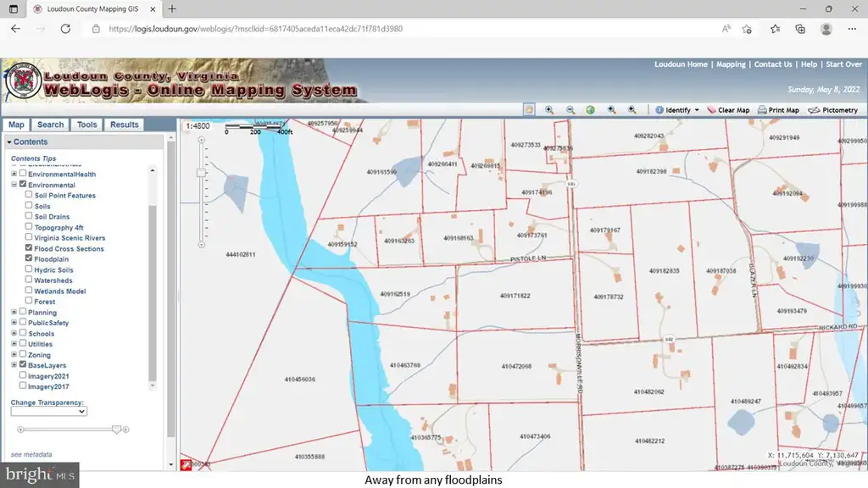The image size is (868, 488).
Task: Uncheck the Flood Cross Sections layer
Action: (29, 247)
